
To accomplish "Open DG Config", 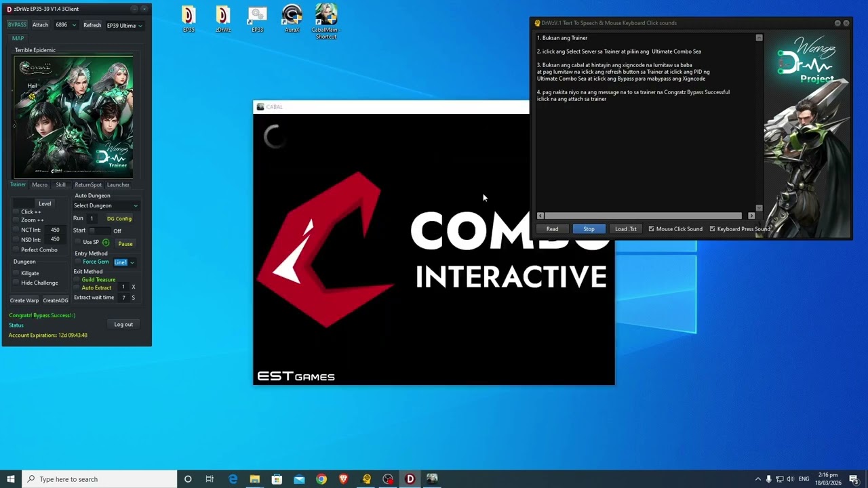I will pos(119,219).
